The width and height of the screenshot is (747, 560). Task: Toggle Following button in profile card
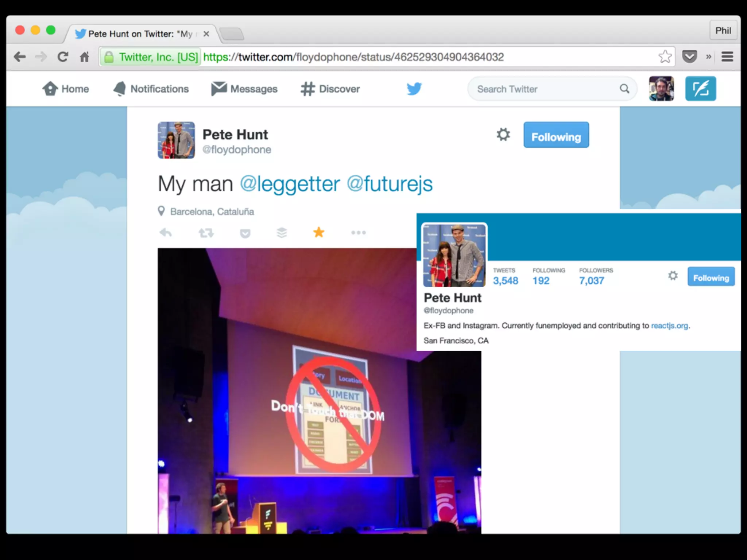[x=711, y=277]
